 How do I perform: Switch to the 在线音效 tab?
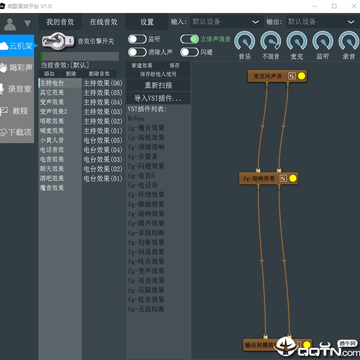[103, 22]
